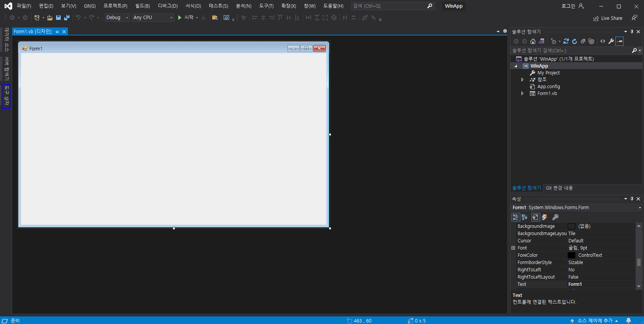
Task: Click the Pending Changes Filter clock icon
Action: (x=554, y=41)
